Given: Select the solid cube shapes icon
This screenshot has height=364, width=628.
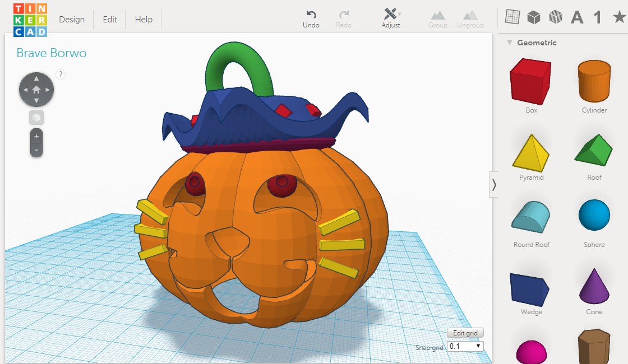Looking at the screenshot, I should click(533, 17).
